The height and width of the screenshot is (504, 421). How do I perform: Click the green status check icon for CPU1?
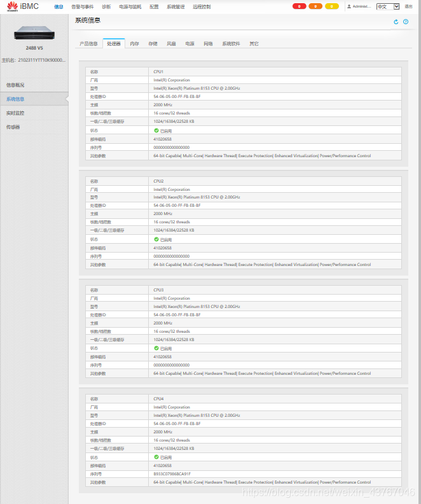click(156, 130)
